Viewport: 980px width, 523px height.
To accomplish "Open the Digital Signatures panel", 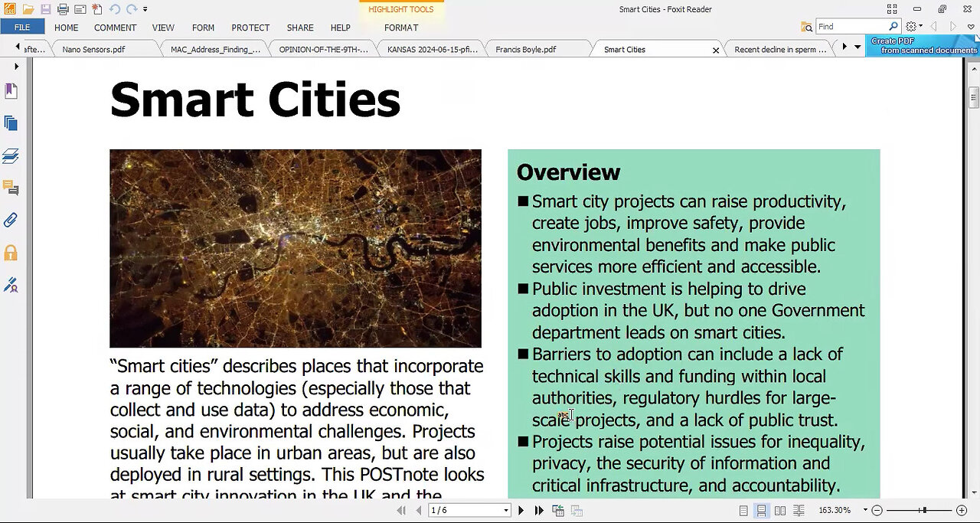I will [x=11, y=286].
